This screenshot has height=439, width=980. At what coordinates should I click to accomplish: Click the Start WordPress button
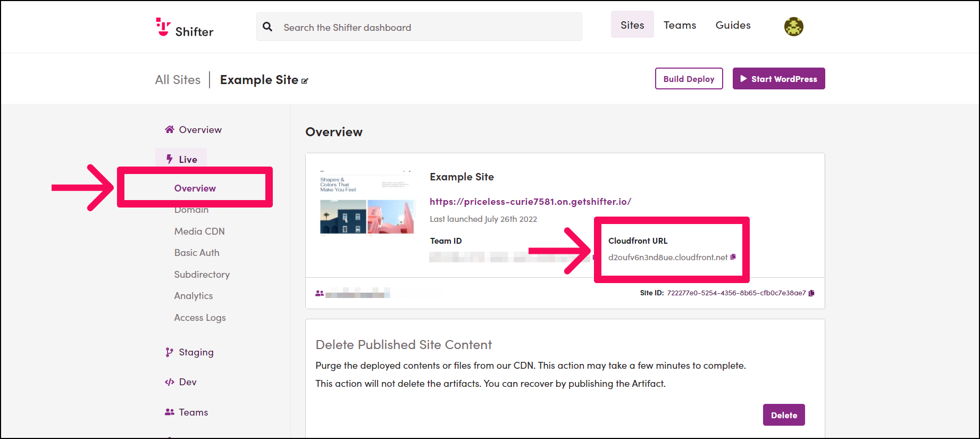click(778, 79)
